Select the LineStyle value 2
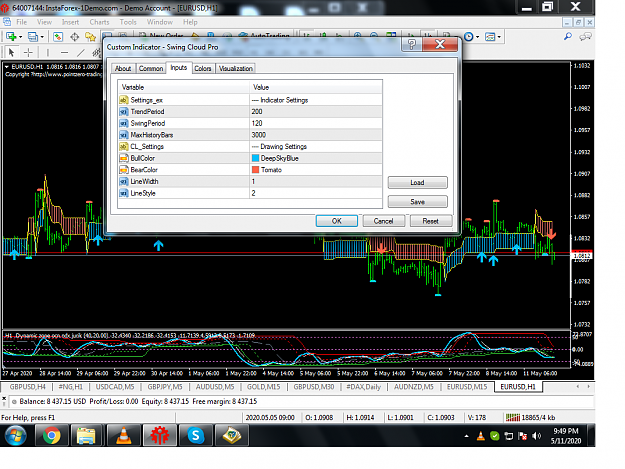Image resolution: width=625 pixels, height=469 pixels. tap(315, 193)
